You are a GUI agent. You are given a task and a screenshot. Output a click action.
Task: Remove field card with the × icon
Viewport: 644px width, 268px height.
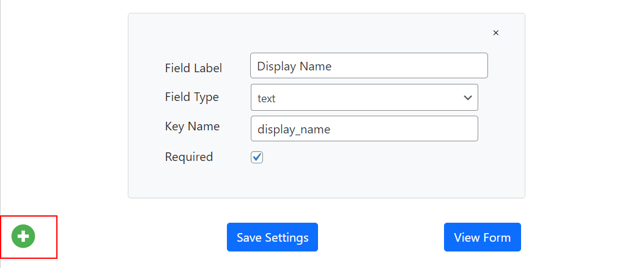(x=496, y=33)
